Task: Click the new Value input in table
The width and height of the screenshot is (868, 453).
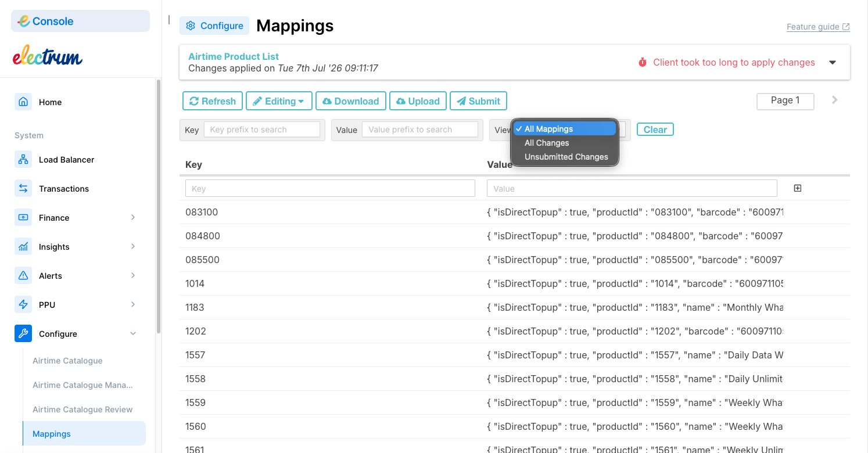Action: point(632,188)
